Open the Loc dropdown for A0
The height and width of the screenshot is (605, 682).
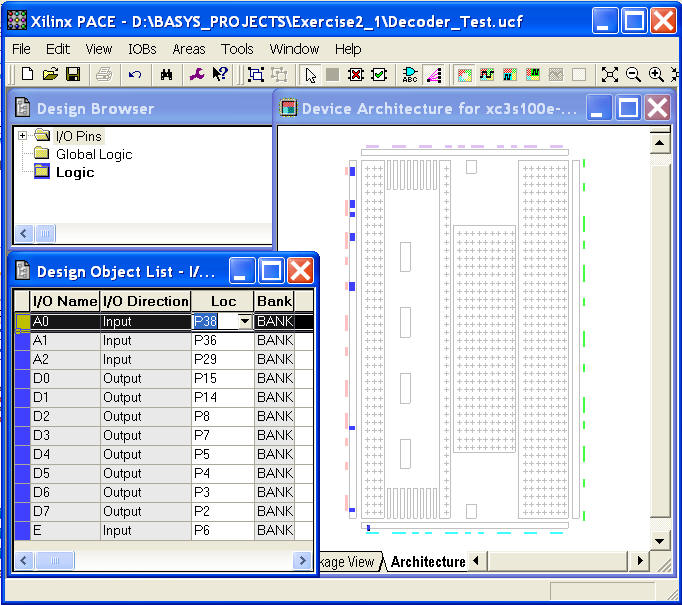click(x=245, y=321)
